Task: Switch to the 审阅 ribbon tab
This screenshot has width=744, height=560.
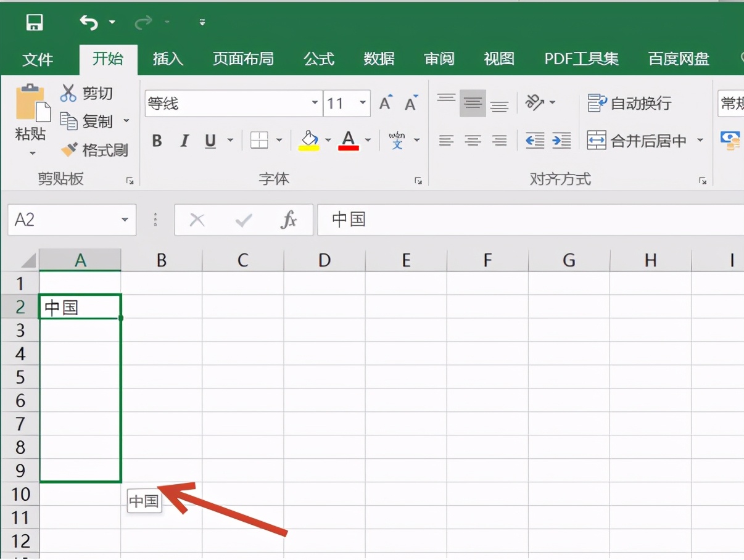Action: pos(439,59)
